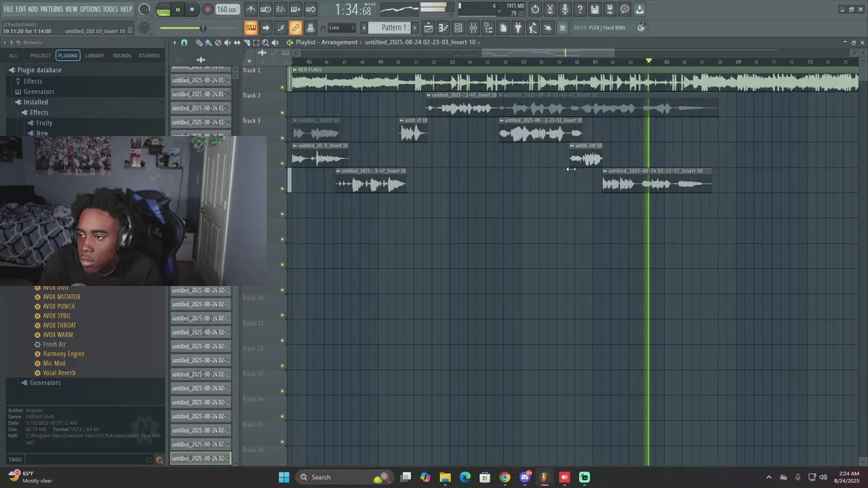Click one-click audio recording microphone icon
Image resolution: width=868 pixels, height=488 pixels.
coord(565,9)
